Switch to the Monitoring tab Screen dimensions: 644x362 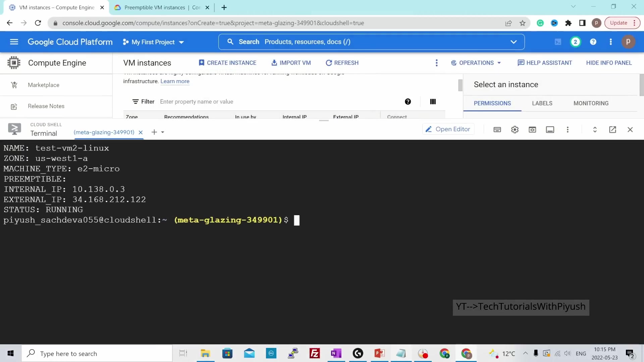(591, 103)
